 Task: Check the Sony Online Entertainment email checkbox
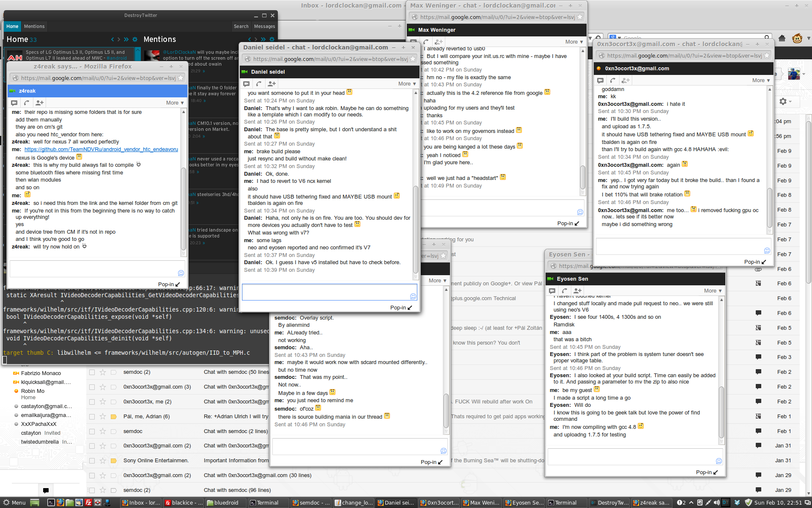click(x=92, y=461)
